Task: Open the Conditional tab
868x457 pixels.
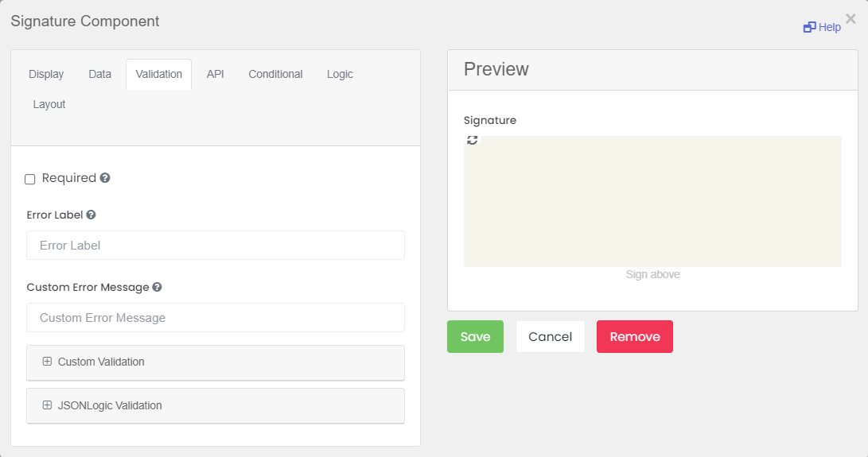Action: tap(275, 74)
